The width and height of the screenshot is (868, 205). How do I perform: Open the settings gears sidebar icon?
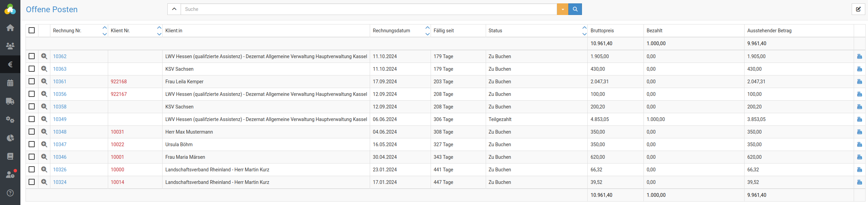point(10,119)
